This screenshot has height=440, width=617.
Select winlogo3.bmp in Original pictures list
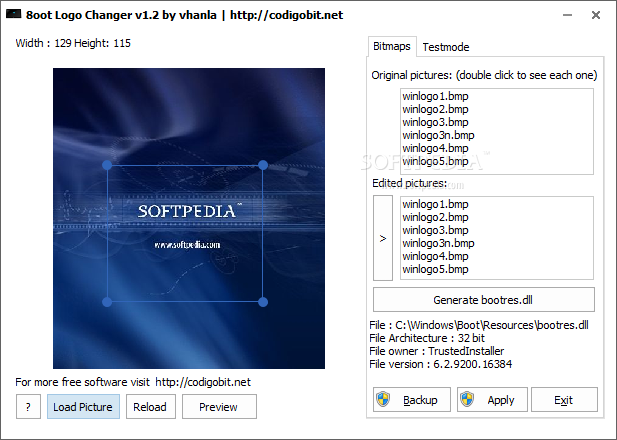click(435, 122)
